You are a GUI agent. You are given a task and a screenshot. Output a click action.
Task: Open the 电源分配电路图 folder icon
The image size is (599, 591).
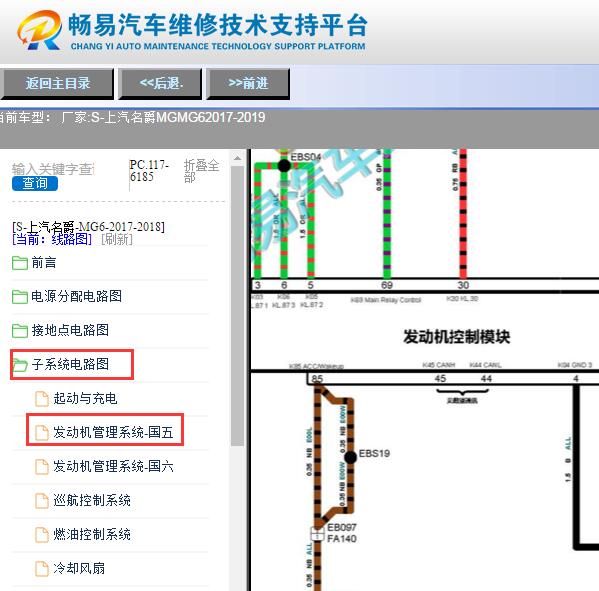19,297
